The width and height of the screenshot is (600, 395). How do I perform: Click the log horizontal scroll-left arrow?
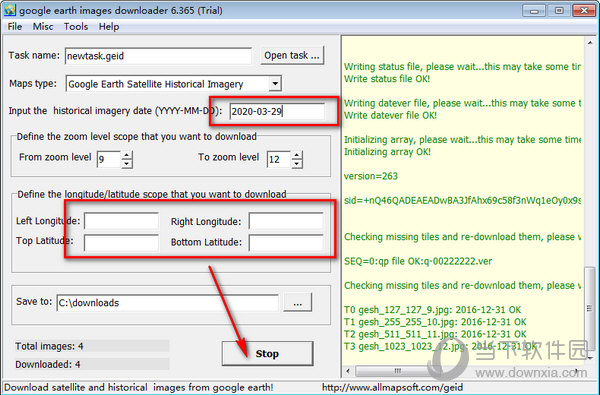click(x=348, y=371)
